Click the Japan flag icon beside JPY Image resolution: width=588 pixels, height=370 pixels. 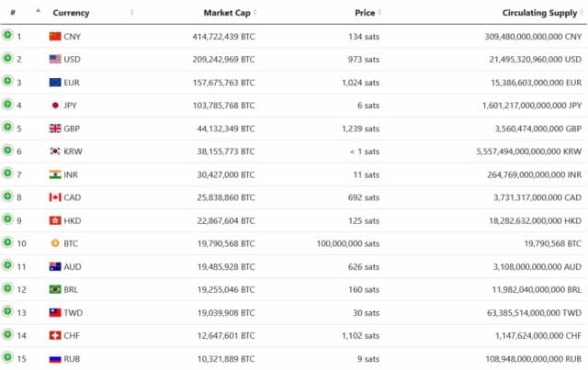click(x=55, y=106)
